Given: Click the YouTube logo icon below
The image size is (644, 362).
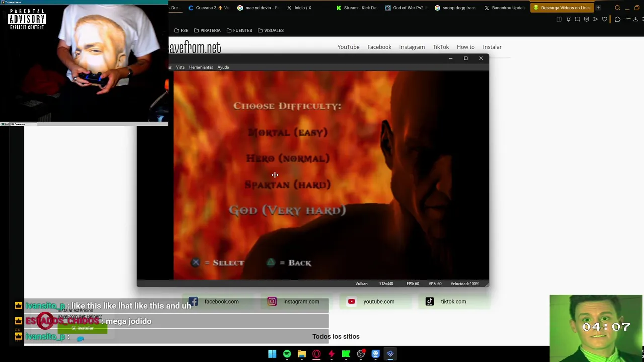Looking at the screenshot, I should point(351,302).
